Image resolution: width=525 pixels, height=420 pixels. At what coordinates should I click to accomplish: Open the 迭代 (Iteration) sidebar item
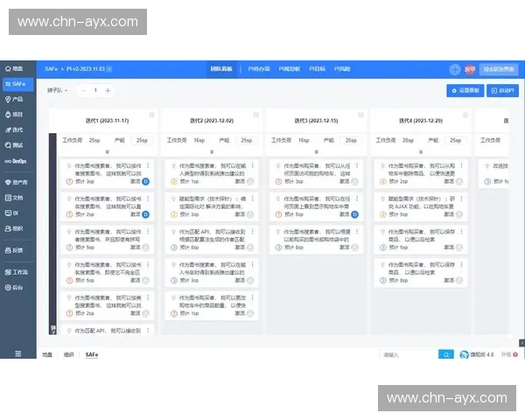point(14,130)
